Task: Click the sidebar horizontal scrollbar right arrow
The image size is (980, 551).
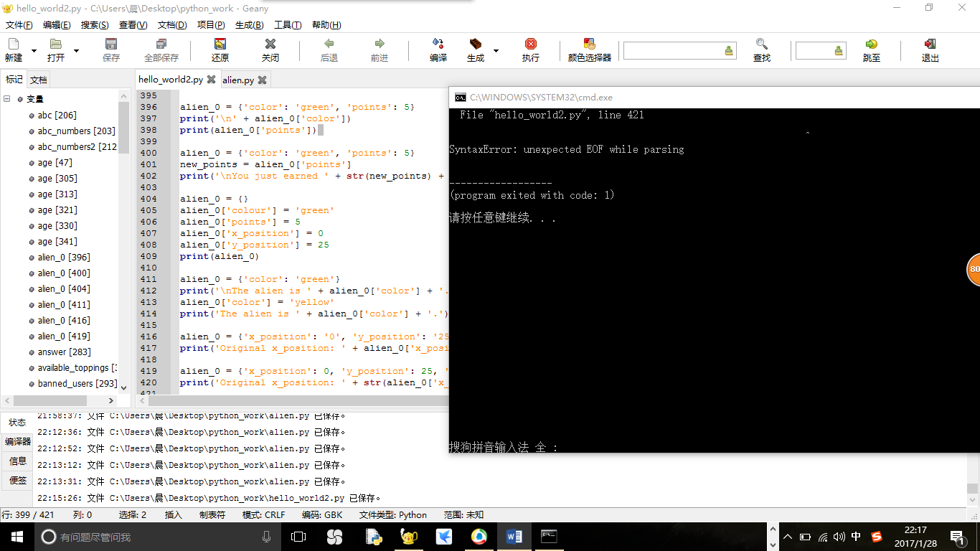Action: tap(111, 400)
